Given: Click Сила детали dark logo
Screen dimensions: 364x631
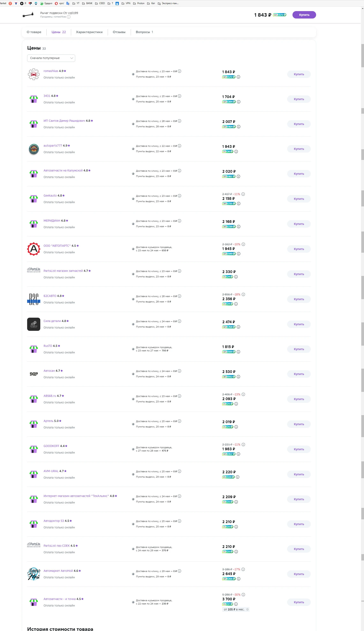Looking at the screenshot, I should tap(34, 324).
